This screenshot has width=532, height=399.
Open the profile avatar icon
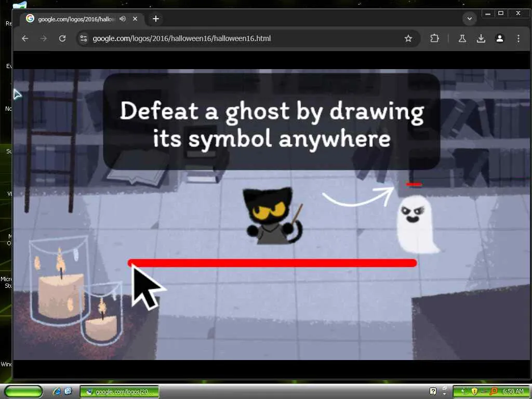coord(499,38)
